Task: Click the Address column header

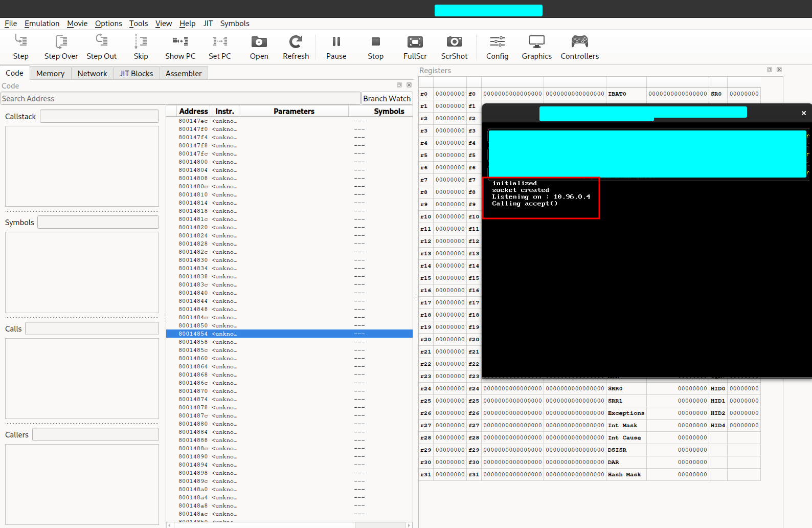Action: [193, 111]
